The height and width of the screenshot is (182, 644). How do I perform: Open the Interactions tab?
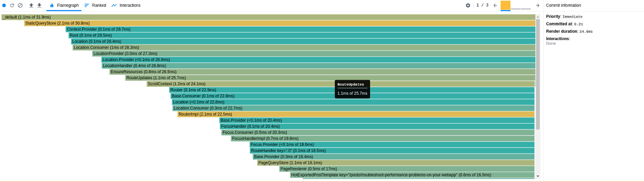(x=126, y=5)
